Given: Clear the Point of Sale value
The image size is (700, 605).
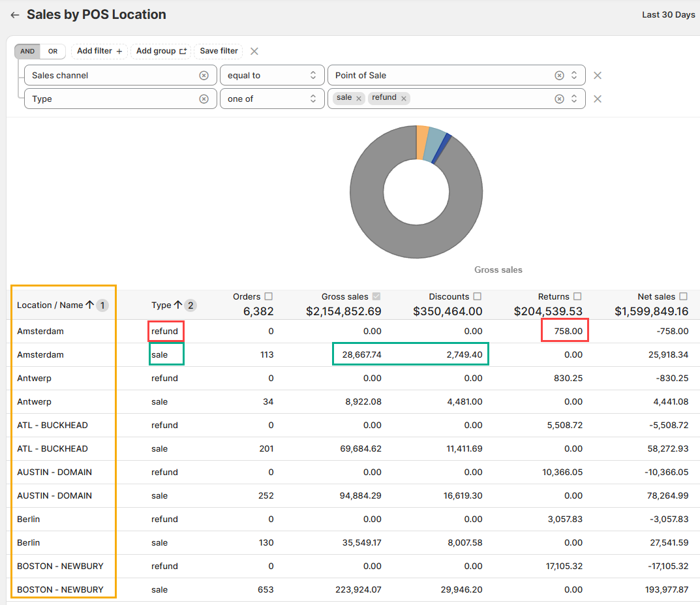Looking at the screenshot, I should pyautogui.click(x=559, y=76).
